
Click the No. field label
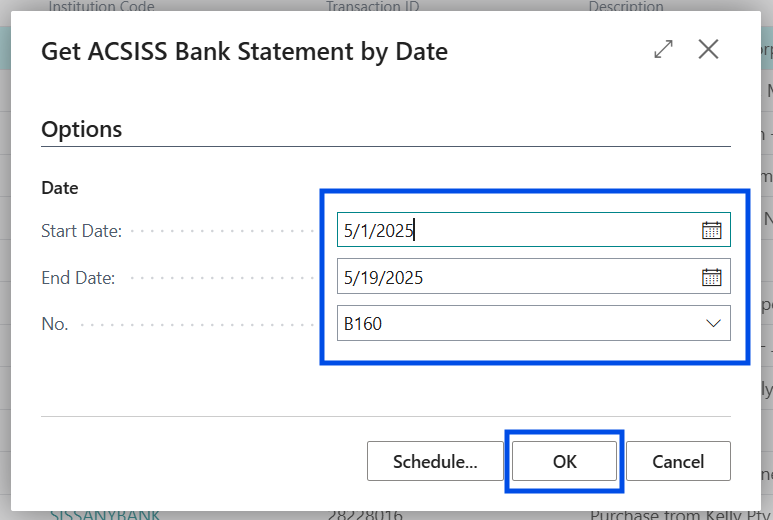tap(54, 324)
